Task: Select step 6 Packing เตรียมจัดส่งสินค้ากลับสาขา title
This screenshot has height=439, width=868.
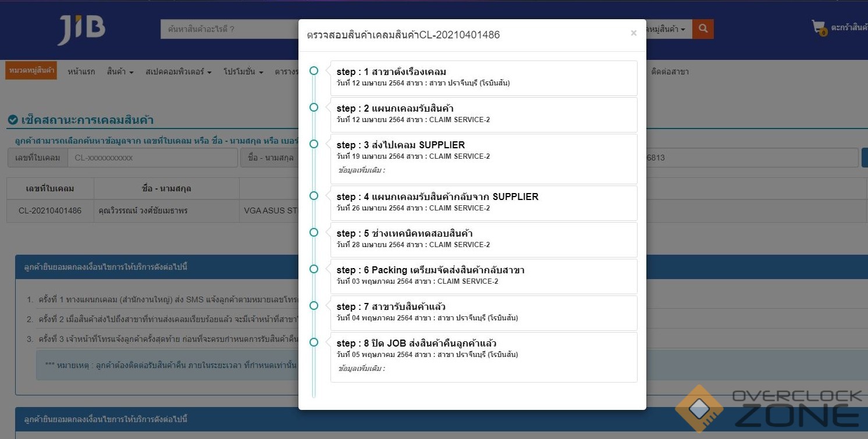Action: pyautogui.click(x=431, y=270)
